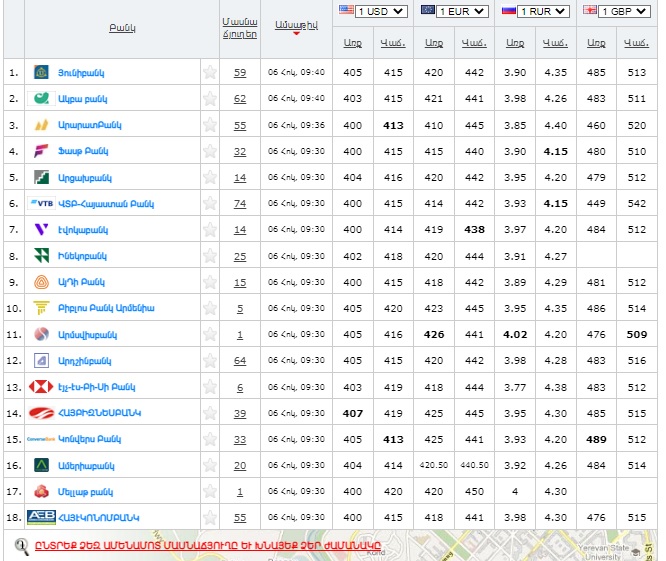Click the VTB bank logo
This screenshot has height=561, width=666.
point(42,203)
